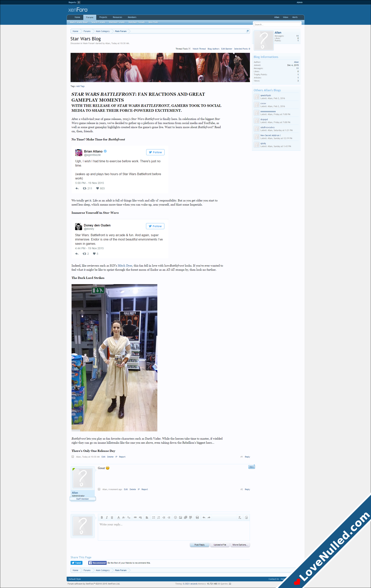Open the Rey cosplay photo

point(114,357)
